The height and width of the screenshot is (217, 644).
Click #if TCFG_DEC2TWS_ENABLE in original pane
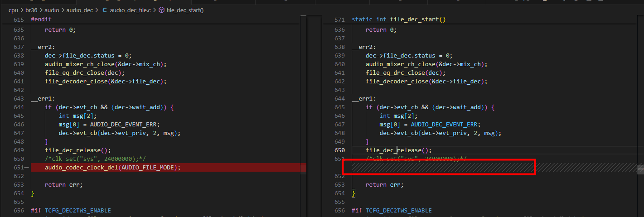[71, 211]
